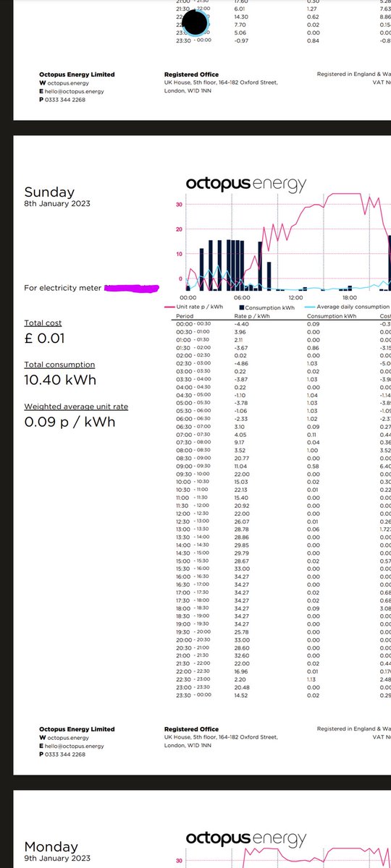This screenshot has height=868, width=391.
Task: Click hello@octopus.energy email in footer above Sunday
Action: (76, 90)
